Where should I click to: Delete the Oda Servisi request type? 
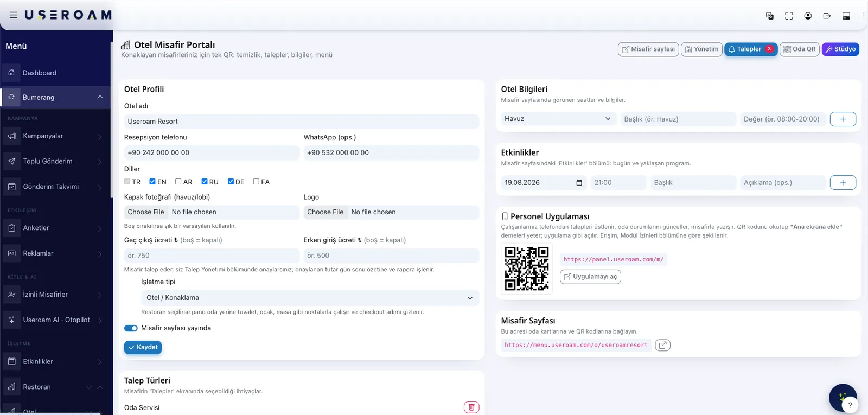point(471,407)
